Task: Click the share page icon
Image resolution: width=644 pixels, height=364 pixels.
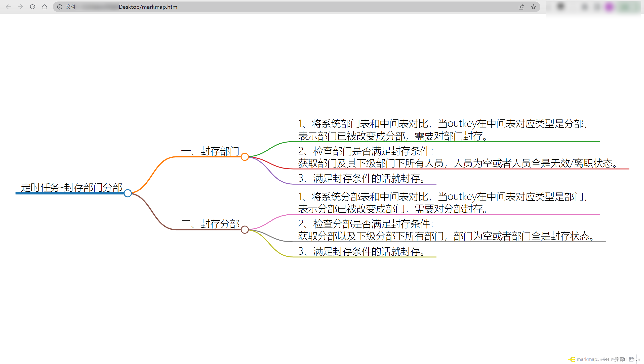Action: tap(521, 7)
